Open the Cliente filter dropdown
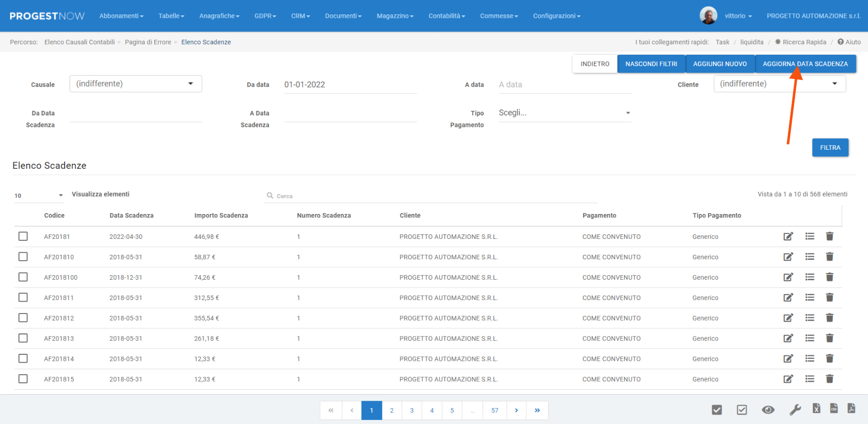This screenshot has width=868, height=424. (779, 84)
